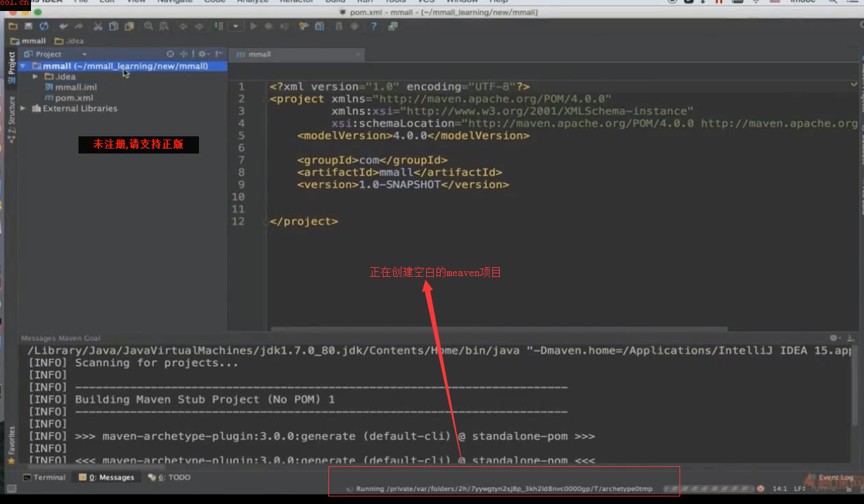This screenshot has width=864, height=504.
Task: Hide the Project tool window
Action: [x=218, y=54]
